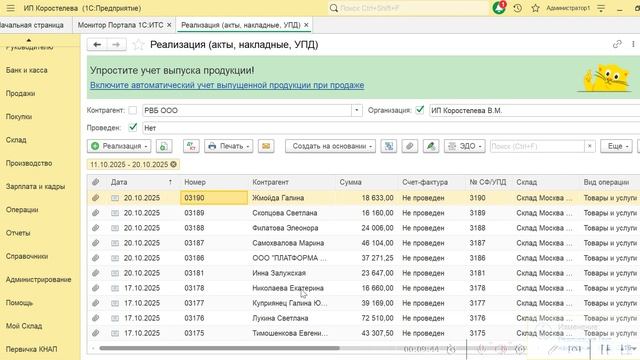Screen dimensions: 640x360
Task: Open Покупки section
Action: (x=19, y=117)
